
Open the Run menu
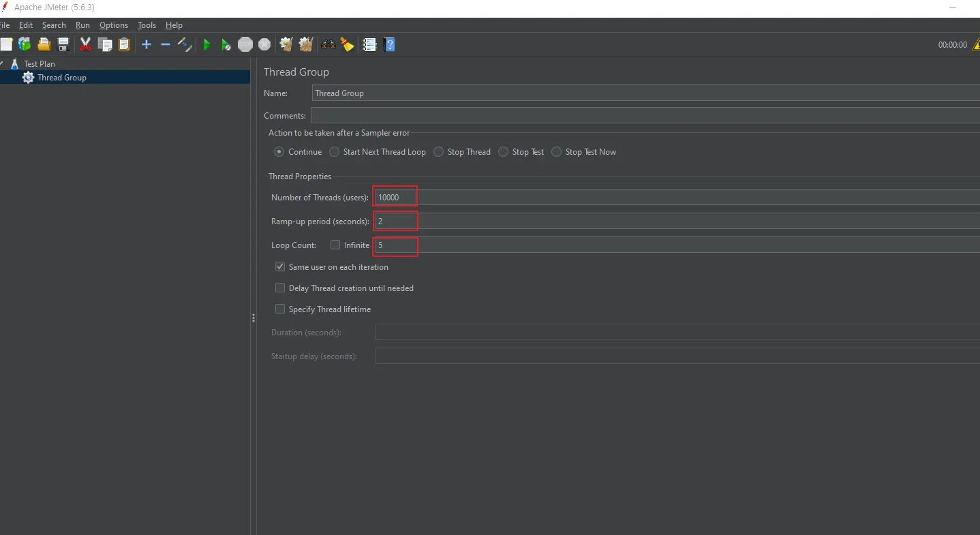[82, 25]
